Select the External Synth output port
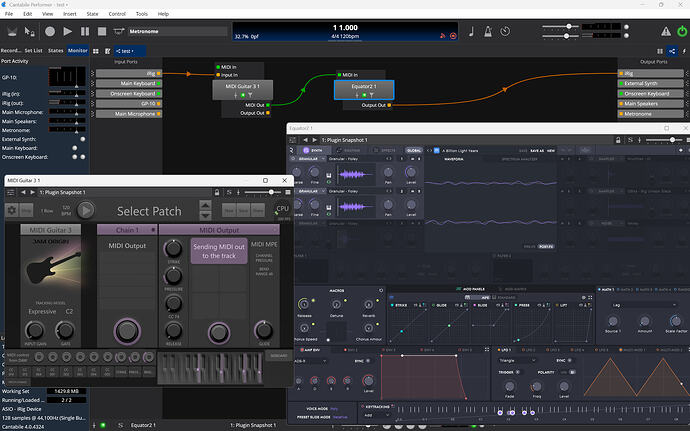 click(x=651, y=83)
